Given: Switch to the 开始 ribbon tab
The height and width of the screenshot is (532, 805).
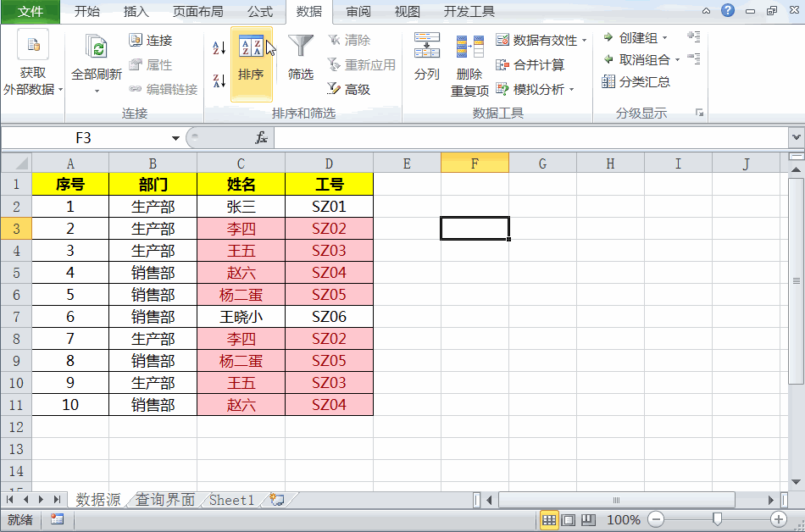Looking at the screenshot, I should point(86,11).
